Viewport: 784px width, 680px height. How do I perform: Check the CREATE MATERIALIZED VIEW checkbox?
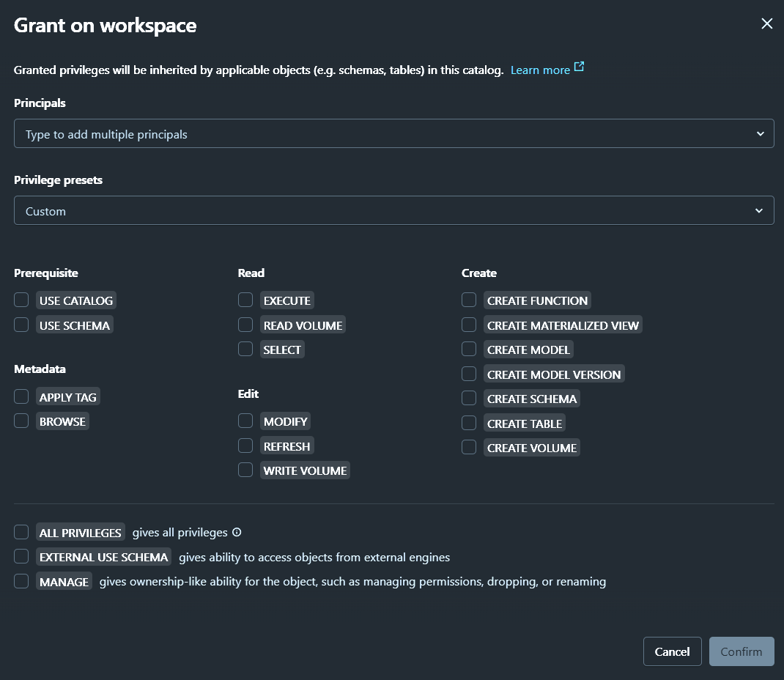coord(469,325)
